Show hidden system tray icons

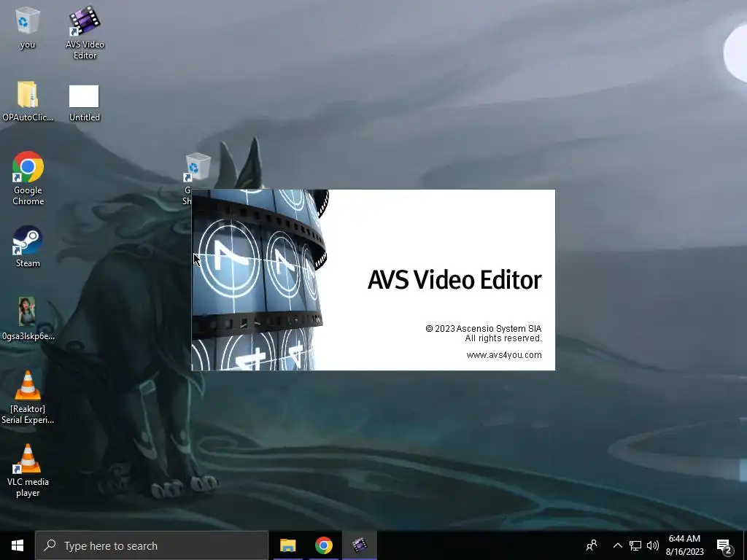coord(617,545)
